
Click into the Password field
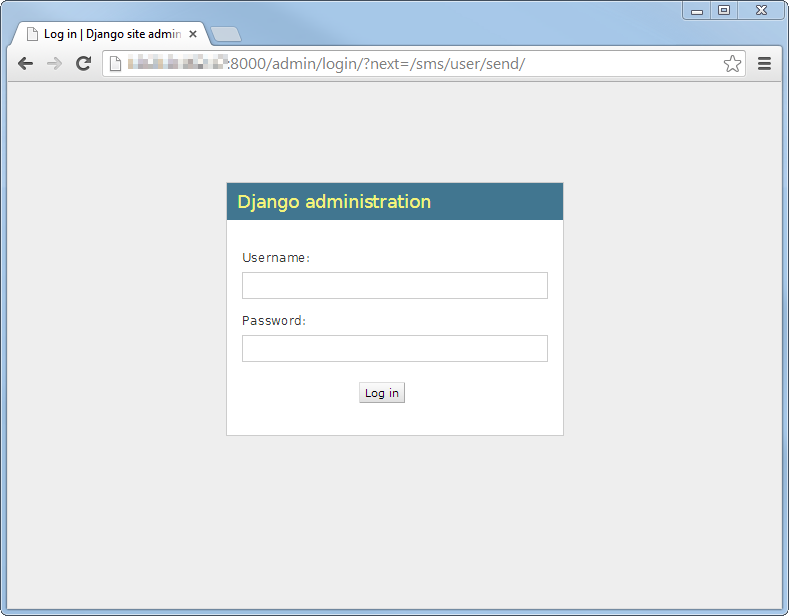tap(394, 348)
